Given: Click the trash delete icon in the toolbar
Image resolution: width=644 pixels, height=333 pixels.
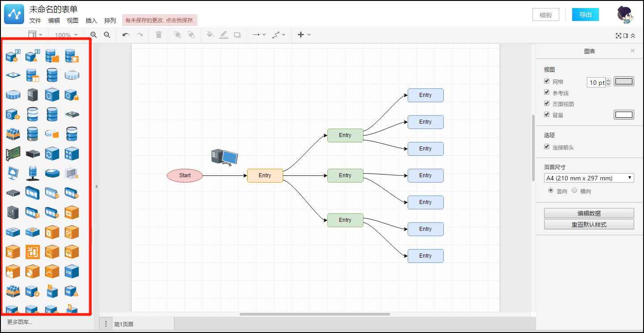Looking at the screenshot, I should 159,35.
